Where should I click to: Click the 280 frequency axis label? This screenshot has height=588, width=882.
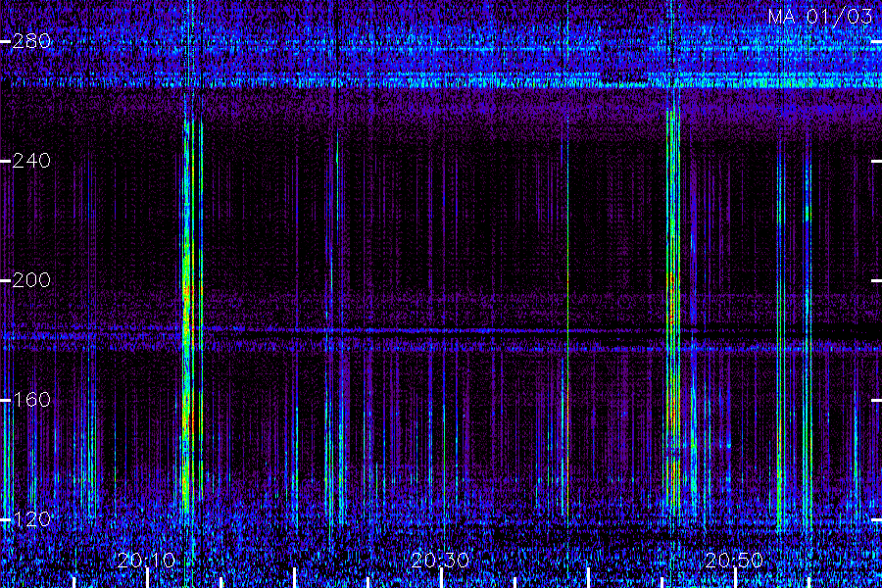(31, 41)
